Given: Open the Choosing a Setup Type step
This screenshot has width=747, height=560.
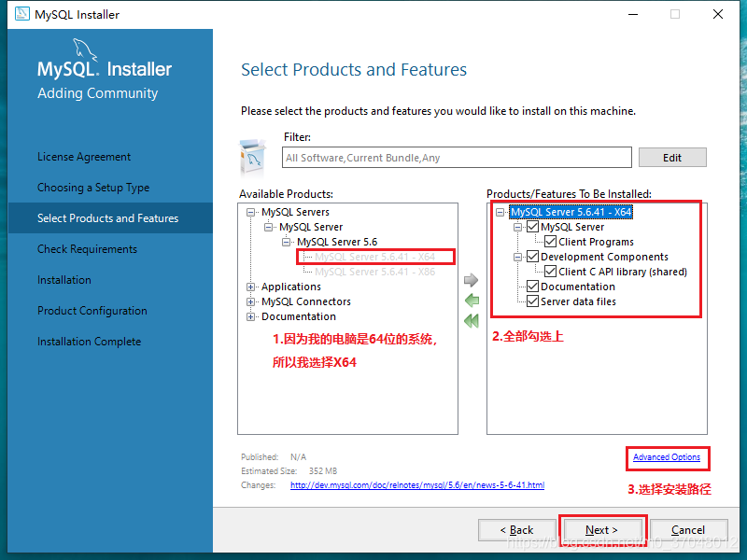Looking at the screenshot, I should click(93, 188).
